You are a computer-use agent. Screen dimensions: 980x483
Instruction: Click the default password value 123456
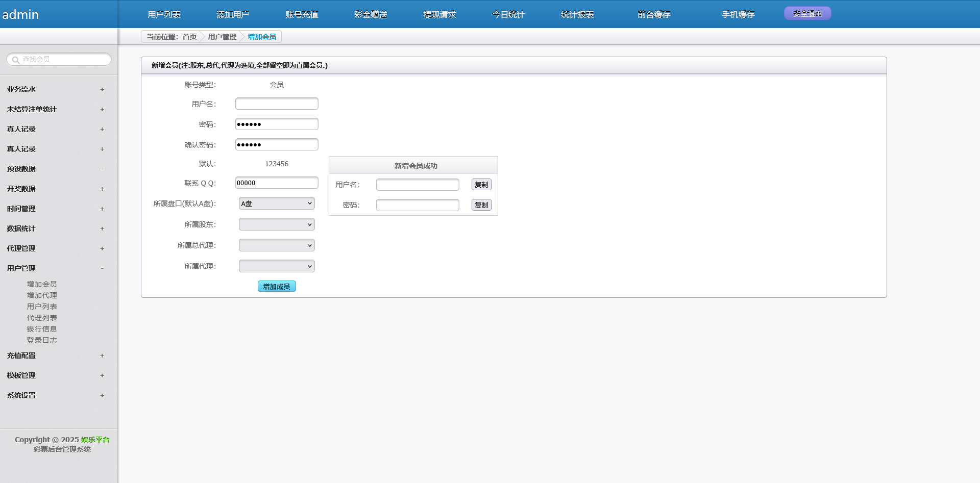click(x=277, y=164)
